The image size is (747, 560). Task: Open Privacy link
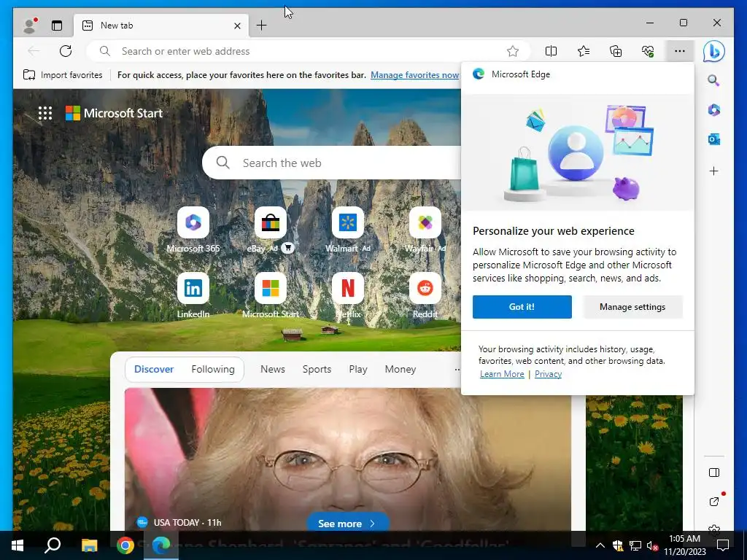click(x=548, y=374)
